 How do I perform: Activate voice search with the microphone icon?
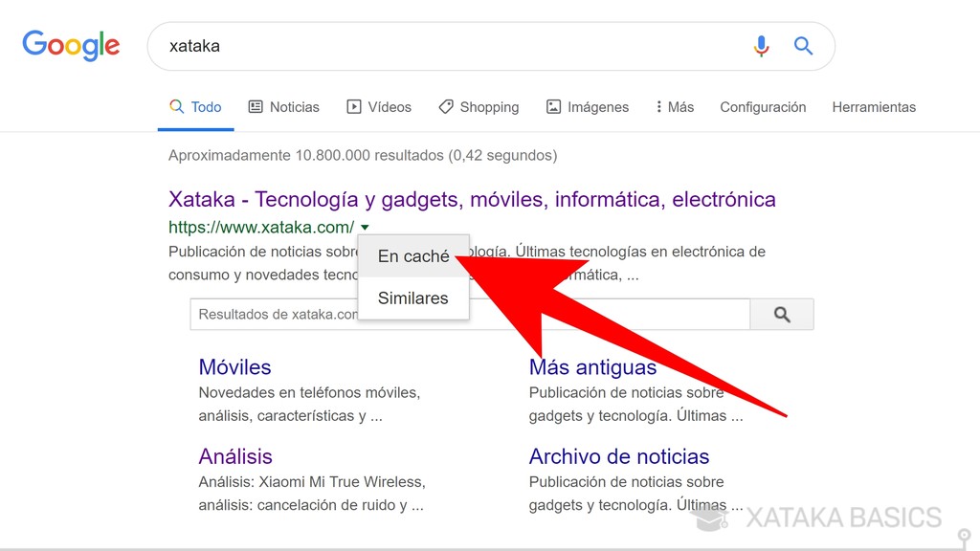click(x=761, y=45)
